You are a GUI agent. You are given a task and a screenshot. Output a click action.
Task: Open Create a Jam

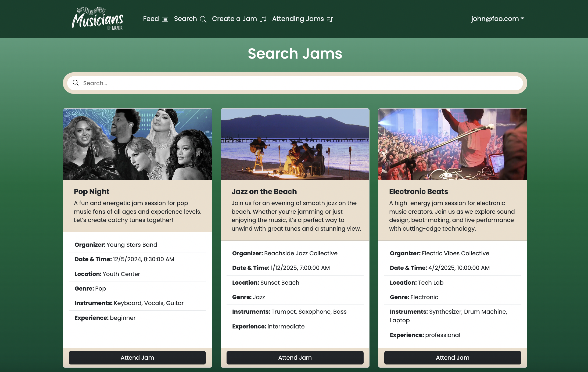click(x=234, y=19)
